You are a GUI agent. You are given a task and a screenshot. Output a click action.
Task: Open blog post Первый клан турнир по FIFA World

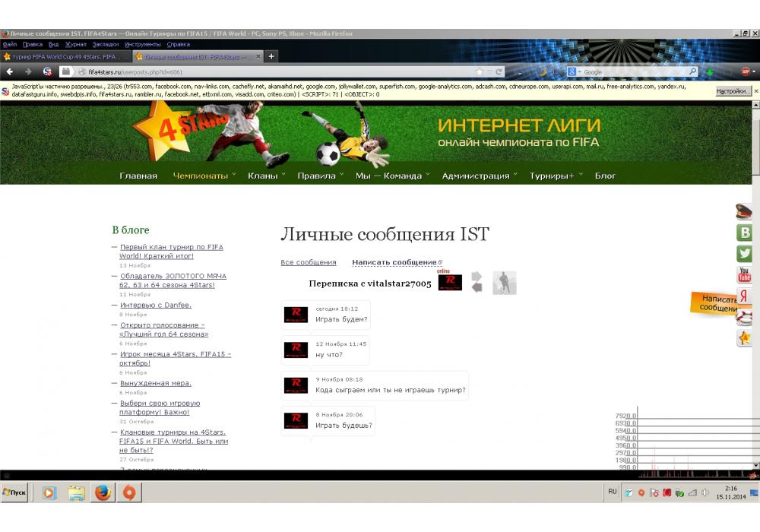coord(171,252)
